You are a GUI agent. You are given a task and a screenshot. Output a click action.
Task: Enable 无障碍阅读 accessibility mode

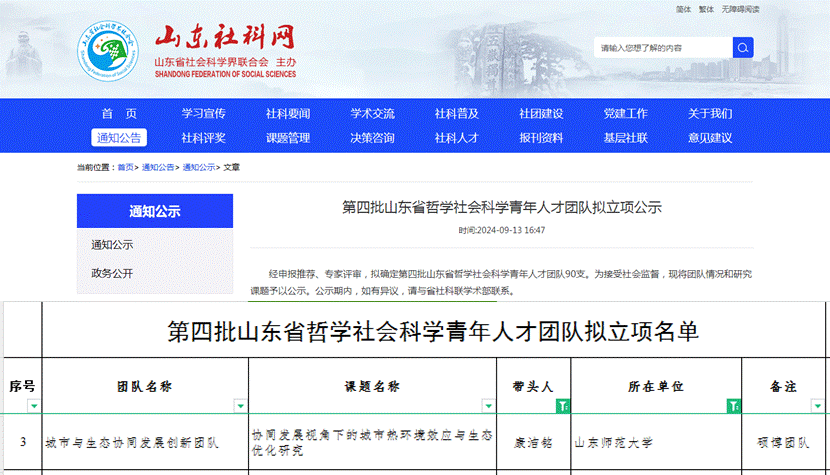point(741,9)
